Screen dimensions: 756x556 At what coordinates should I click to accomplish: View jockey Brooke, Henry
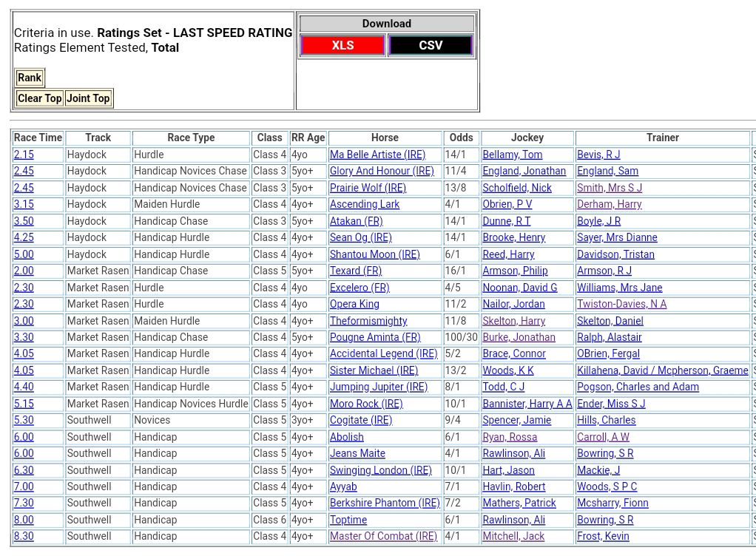click(x=513, y=237)
